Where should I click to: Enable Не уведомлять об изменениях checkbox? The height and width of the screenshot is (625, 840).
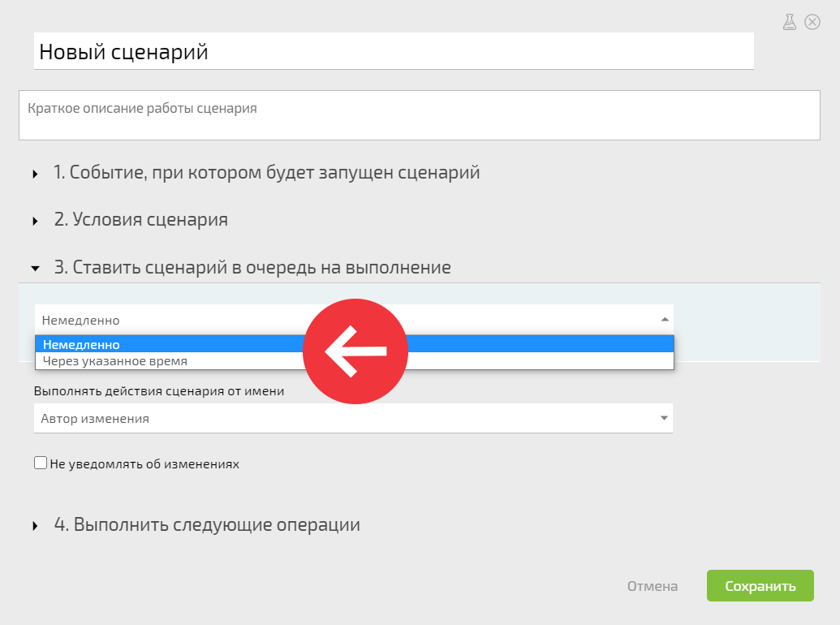[x=41, y=463]
